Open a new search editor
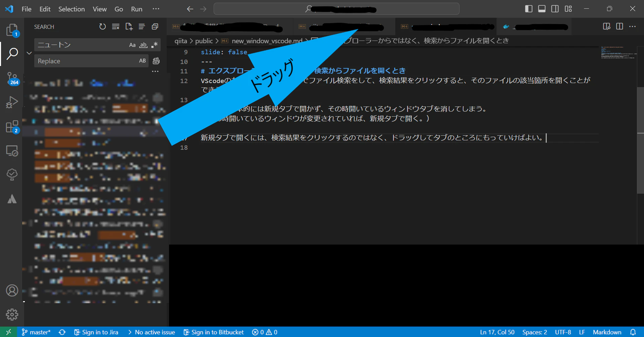 point(129,26)
